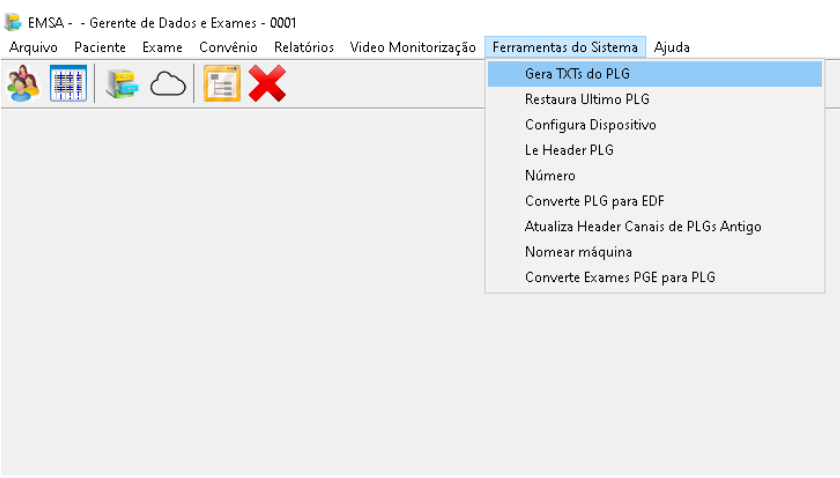The height and width of the screenshot is (478, 840).
Task: Open the Arquivo menu
Action: pyautogui.click(x=33, y=47)
